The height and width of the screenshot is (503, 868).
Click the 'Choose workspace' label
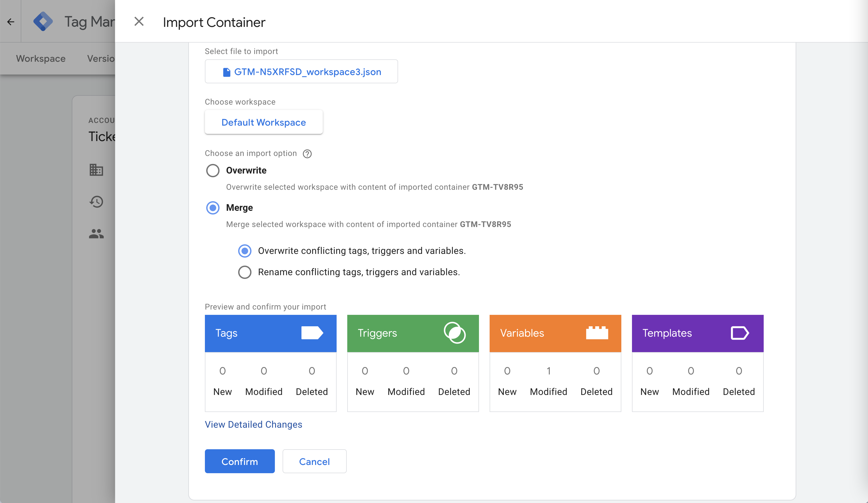240,102
